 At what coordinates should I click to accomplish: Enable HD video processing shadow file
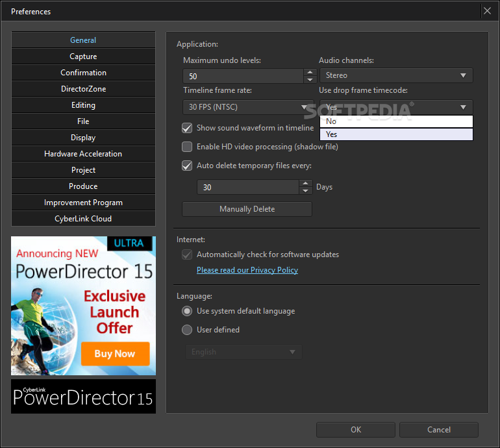coord(187,147)
